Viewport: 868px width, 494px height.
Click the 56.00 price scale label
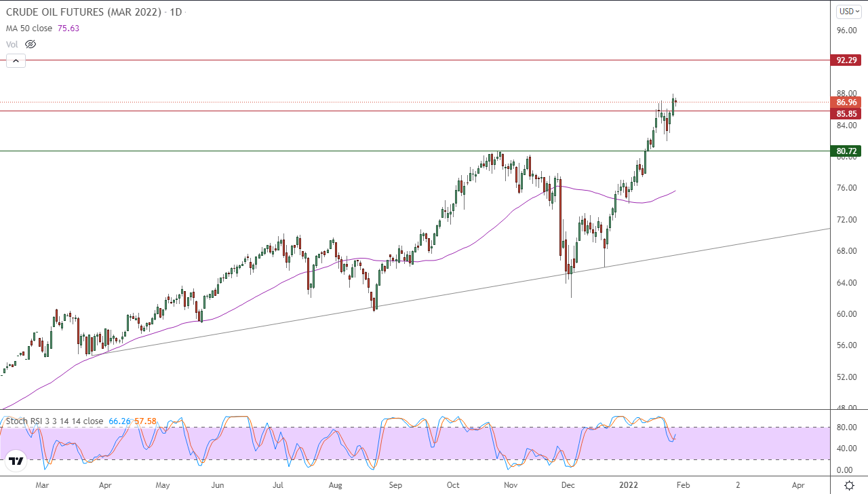(x=847, y=345)
